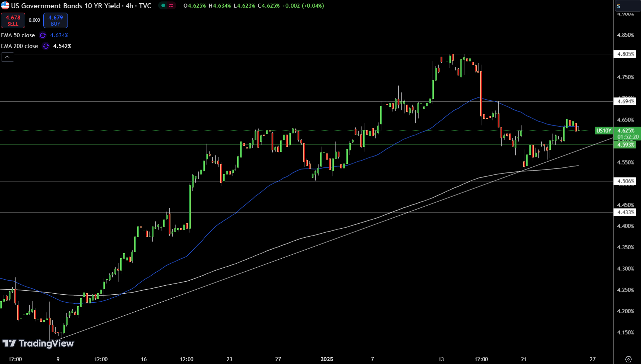Screen dimensions: 641x364
Task: Collapse the indicator legend with the chevron
Action: point(7,57)
